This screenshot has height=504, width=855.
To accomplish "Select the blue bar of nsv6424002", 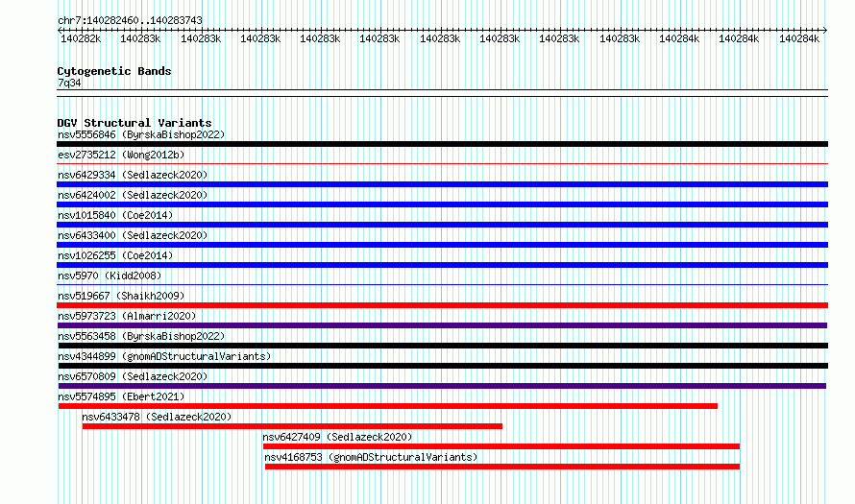I will click(x=442, y=204).
